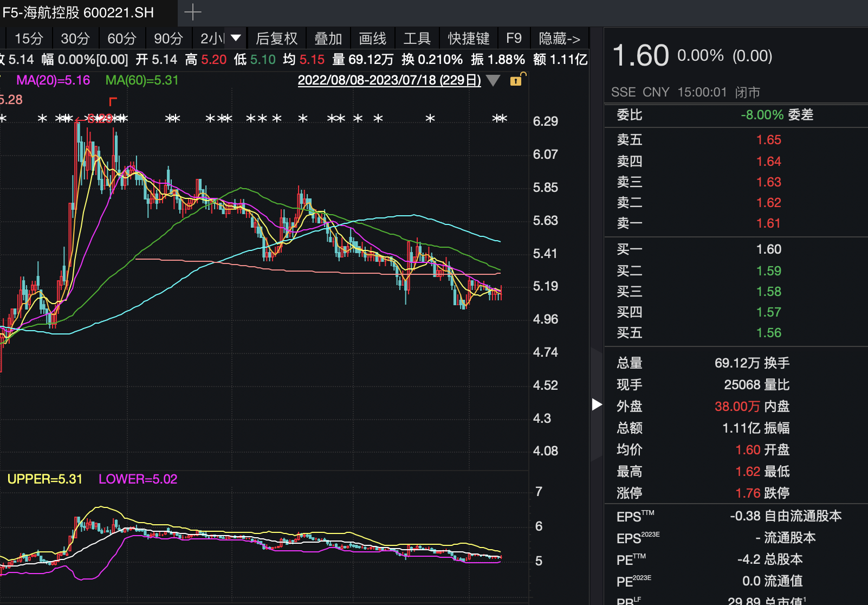Screen dimensions: 868x605
Task: Toggle the MA(60) moving average label
Action: (x=141, y=80)
